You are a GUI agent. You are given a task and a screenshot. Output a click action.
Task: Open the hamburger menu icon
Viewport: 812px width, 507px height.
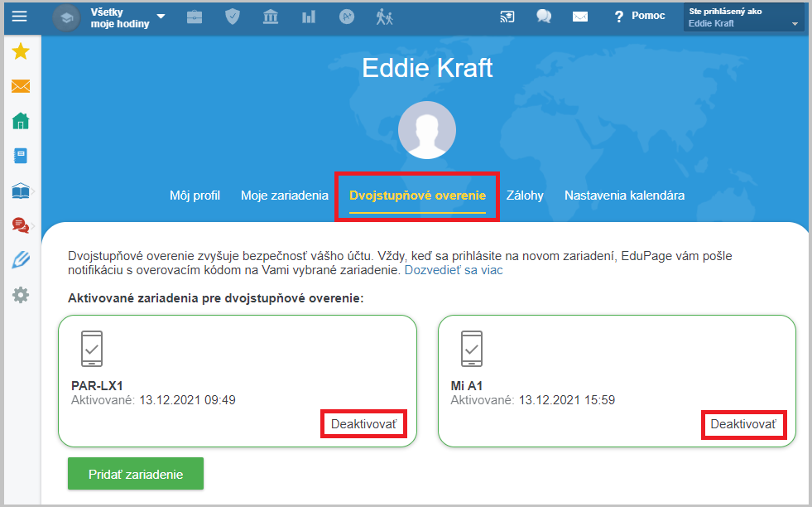click(19, 17)
